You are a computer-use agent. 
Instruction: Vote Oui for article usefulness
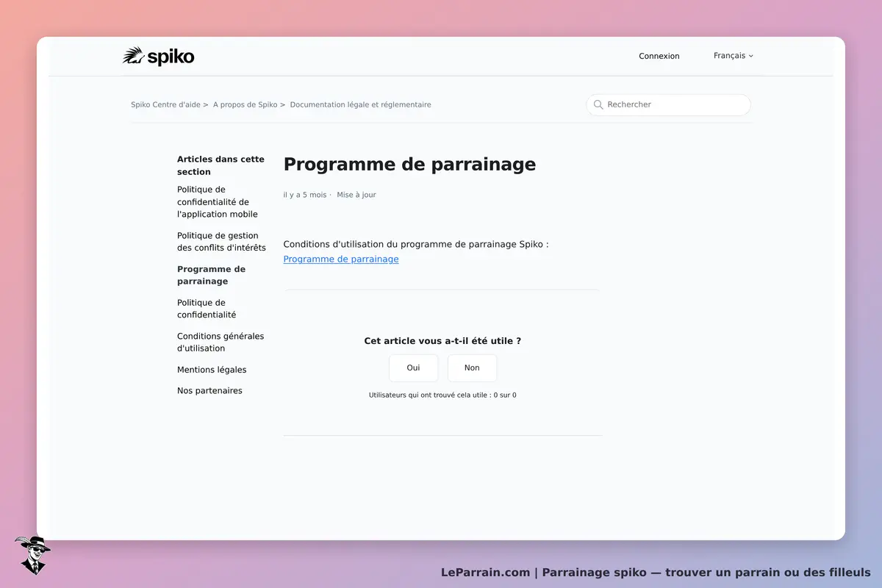tap(414, 367)
